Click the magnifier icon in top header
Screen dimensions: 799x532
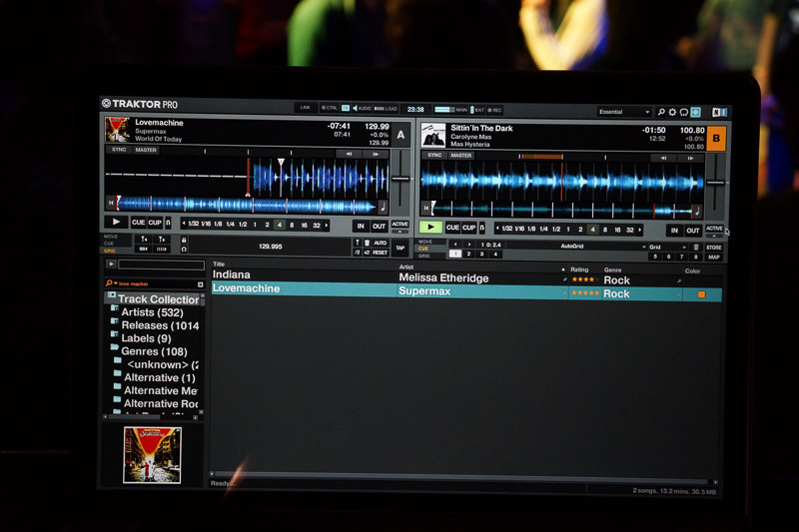(x=661, y=112)
